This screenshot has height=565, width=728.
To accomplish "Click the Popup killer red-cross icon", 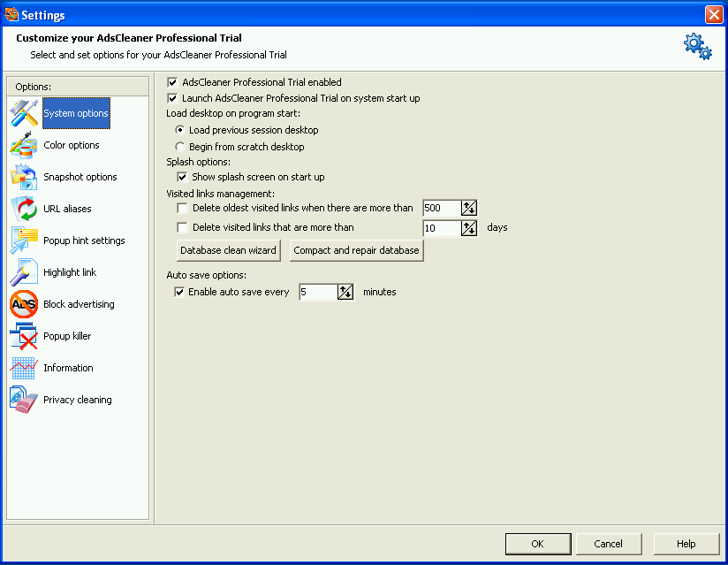I will (24, 336).
